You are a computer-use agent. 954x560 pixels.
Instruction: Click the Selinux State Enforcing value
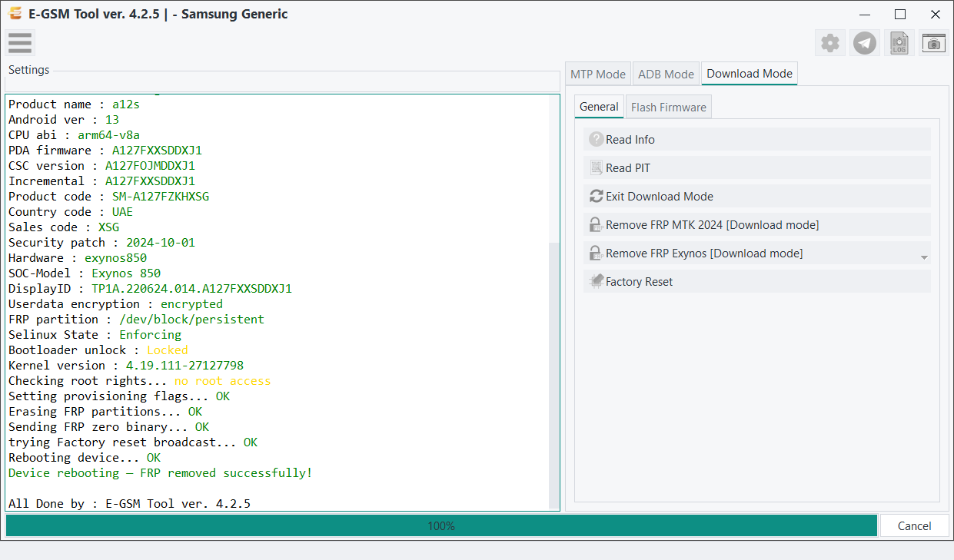click(150, 334)
